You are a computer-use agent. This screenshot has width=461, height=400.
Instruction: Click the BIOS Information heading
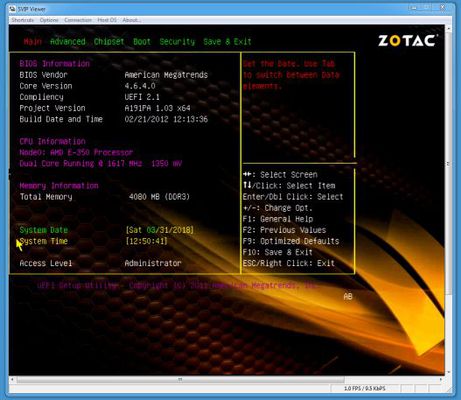[x=54, y=64]
